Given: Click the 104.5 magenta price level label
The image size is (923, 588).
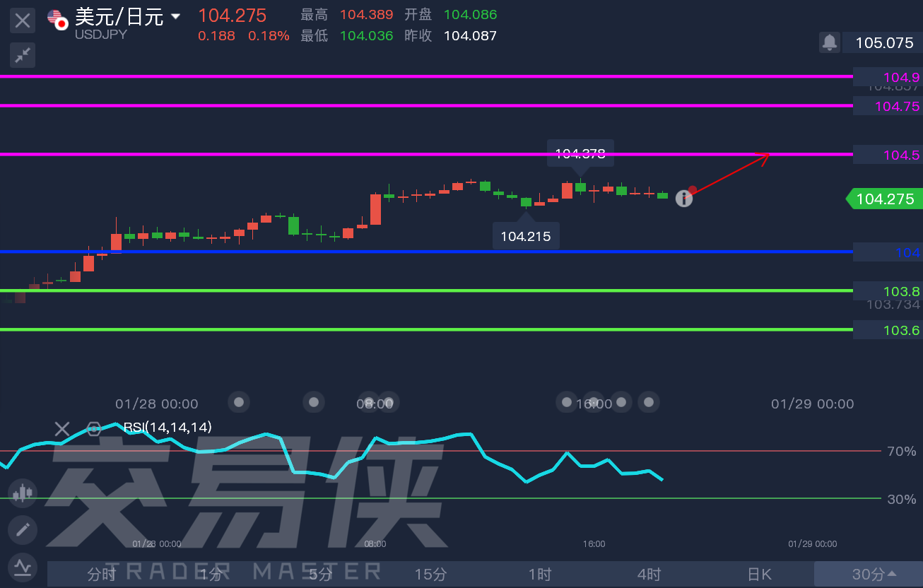Looking at the screenshot, I should pyautogui.click(x=887, y=155).
